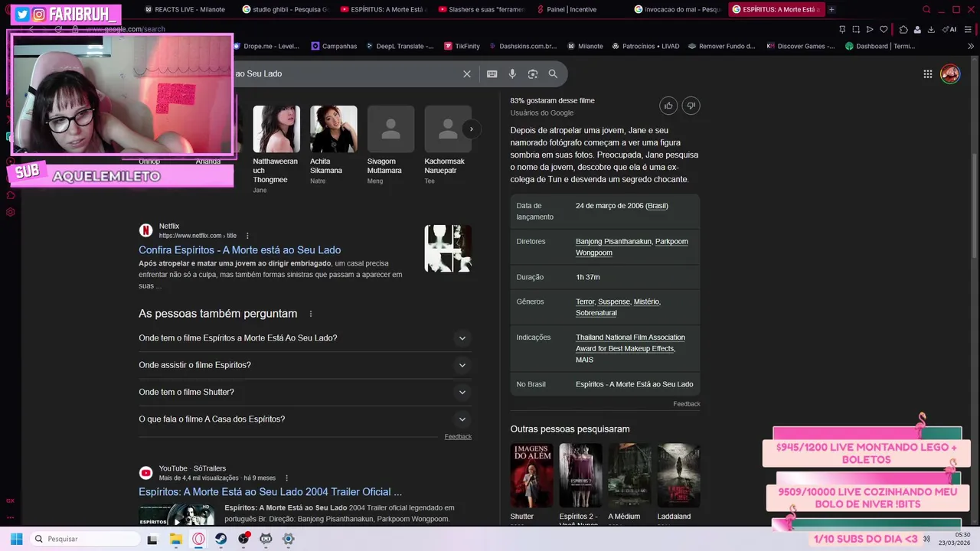This screenshot has width=980, height=551.
Task: Open Achita Sikamana cast photo
Action: tap(334, 129)
